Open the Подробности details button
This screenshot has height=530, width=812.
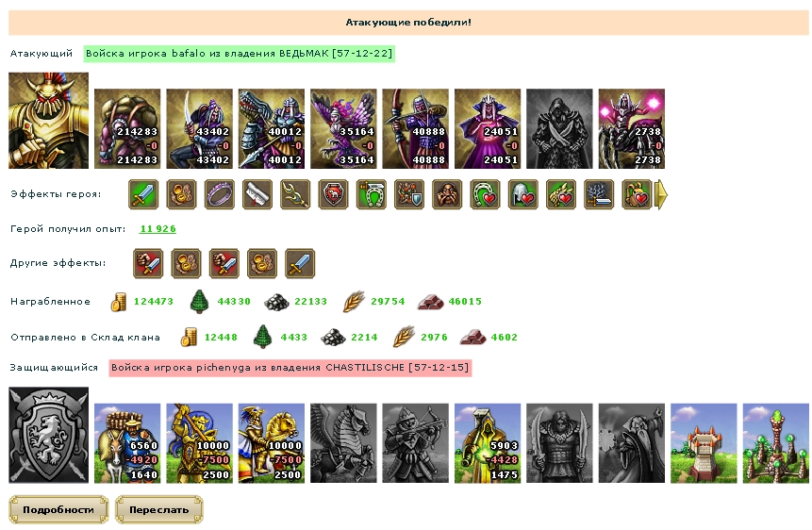pyautogui.click(x=58, y=509)
